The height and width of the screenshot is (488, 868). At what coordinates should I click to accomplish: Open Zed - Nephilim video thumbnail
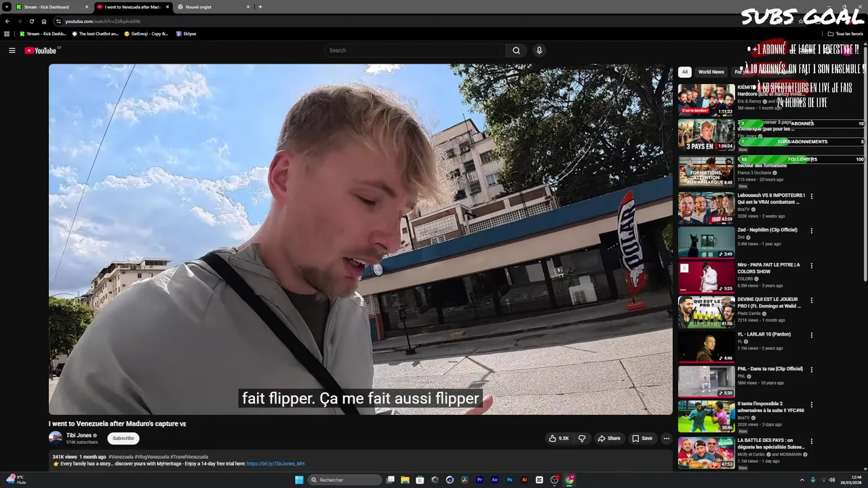pos(706,242)
